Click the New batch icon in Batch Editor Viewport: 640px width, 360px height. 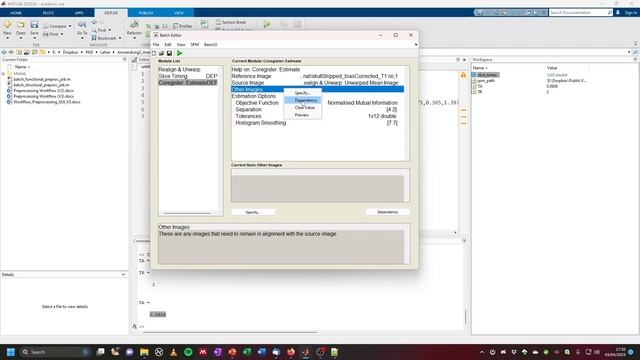[x=154, y=53]
